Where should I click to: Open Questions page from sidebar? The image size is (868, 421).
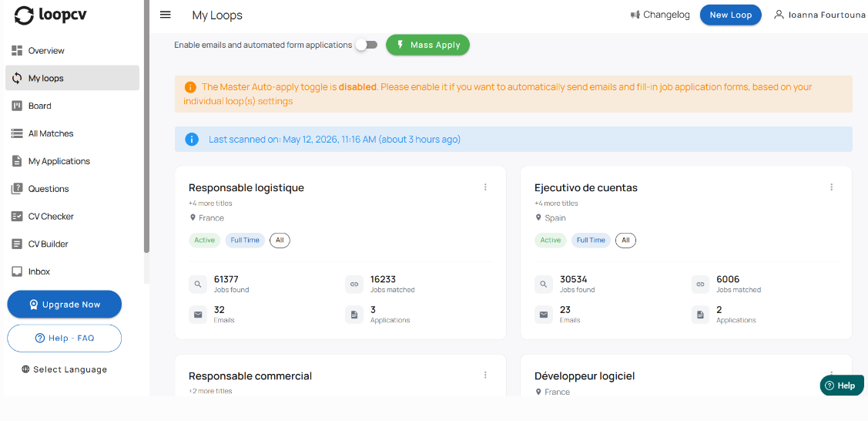pos(72,189)
